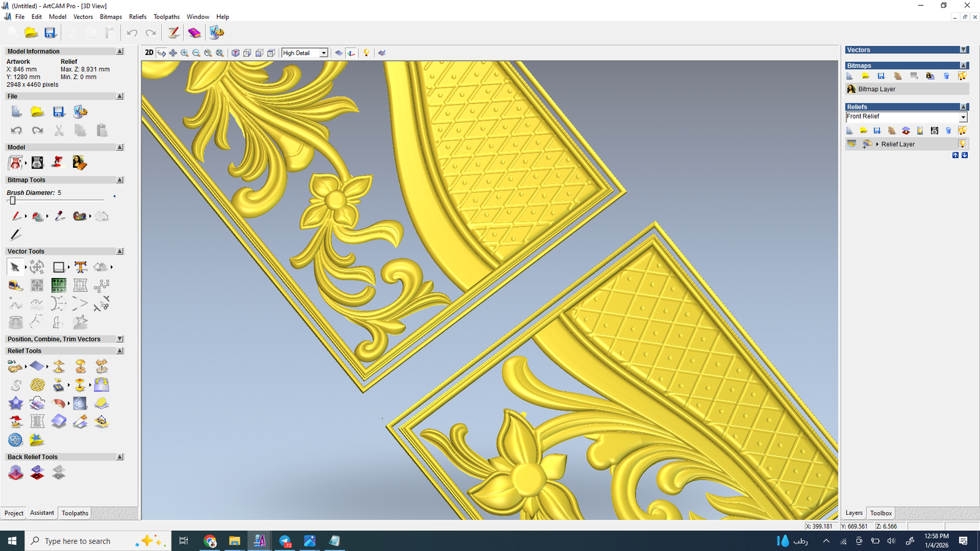The height and width of the screenshot is (551, 980).
Task: Select the Bitmap Layer entry
Action: [x=876, y=89]
